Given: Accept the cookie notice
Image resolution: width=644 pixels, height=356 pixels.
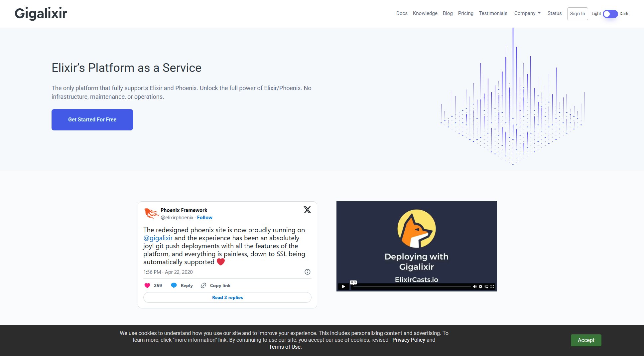Looking at the screenshot, I should [586, 340].
